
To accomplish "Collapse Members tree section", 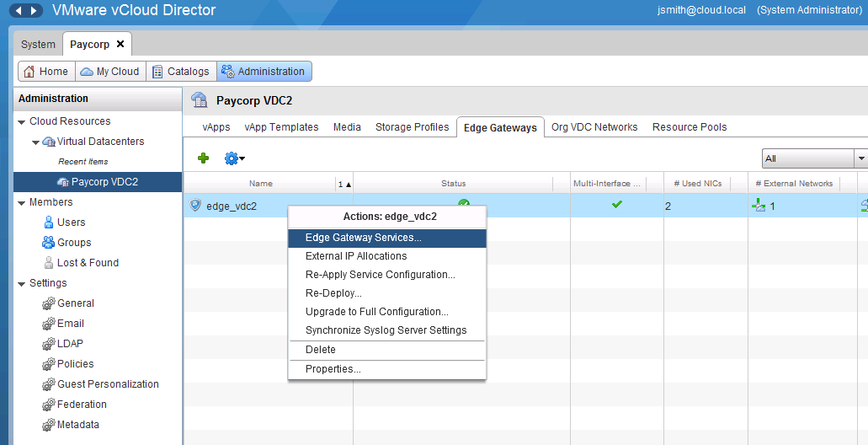I will [22, 203].
